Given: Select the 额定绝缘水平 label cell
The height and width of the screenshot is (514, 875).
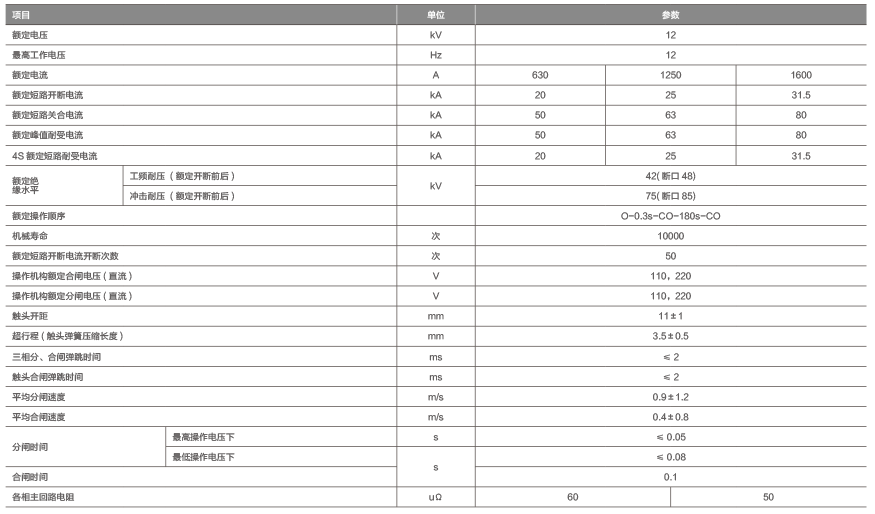Looking at the screenshot, I should pyautogui.click(x=26, y=186).
